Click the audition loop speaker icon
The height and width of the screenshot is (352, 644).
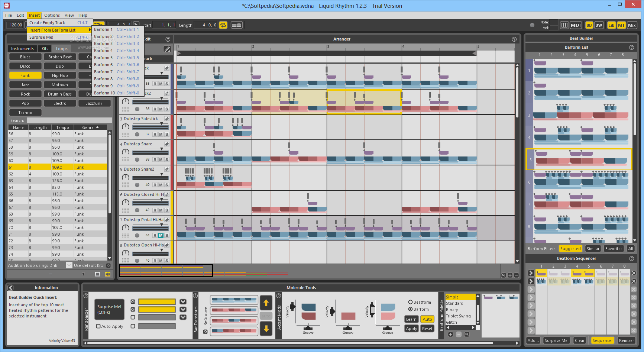pos(108,274)
